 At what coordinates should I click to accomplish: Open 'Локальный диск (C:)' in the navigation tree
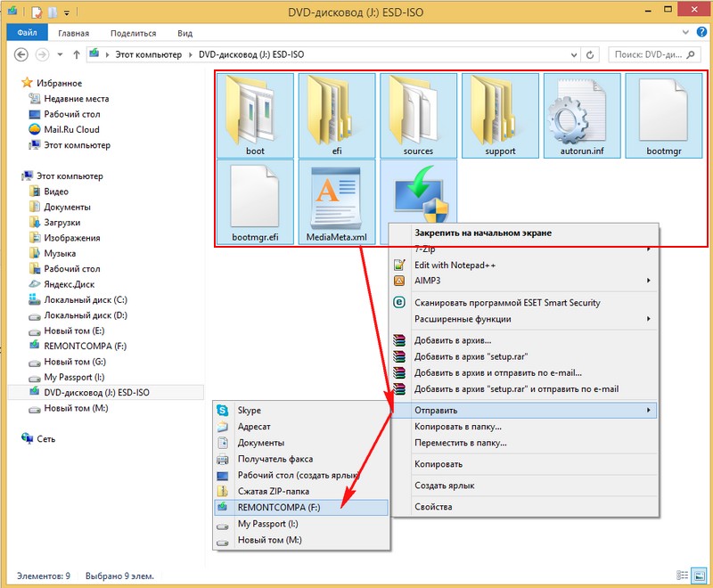[x=86, y=300]
